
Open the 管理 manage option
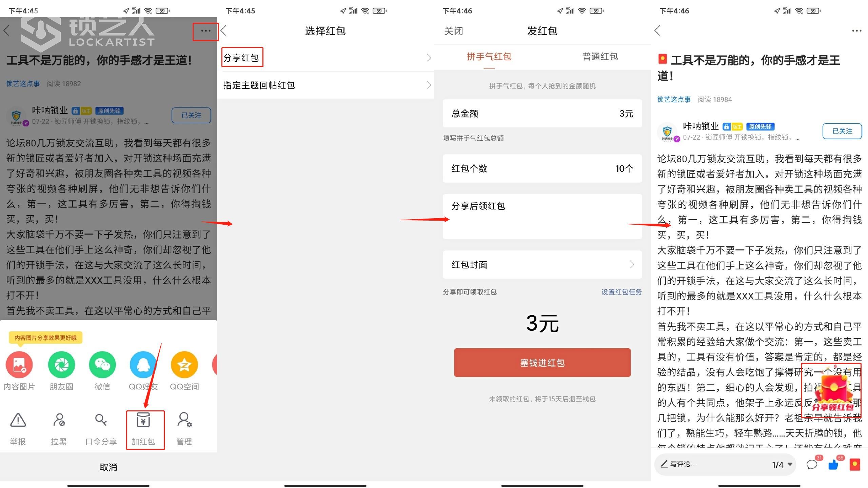pyautogui.click(x=184, y=429)
